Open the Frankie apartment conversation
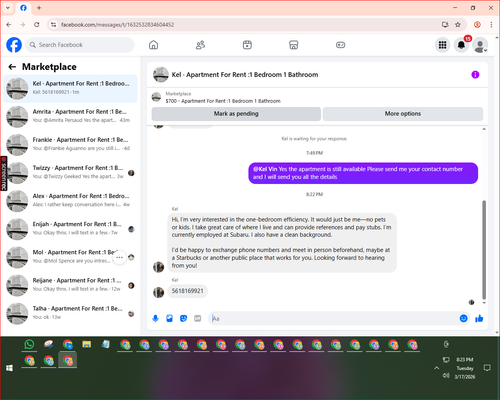Screen dimensions: 500x400 tap(70, 145)
